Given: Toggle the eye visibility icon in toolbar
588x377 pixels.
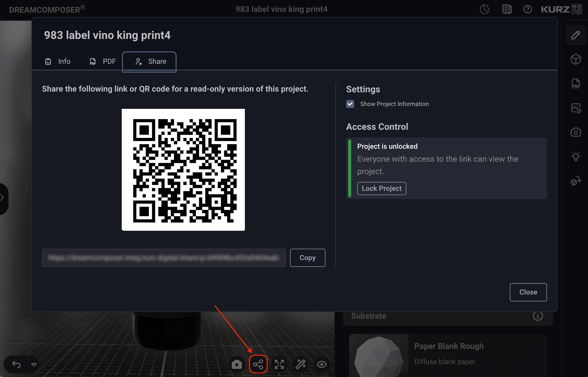Looking at the screenshot, I should (322, 364).
